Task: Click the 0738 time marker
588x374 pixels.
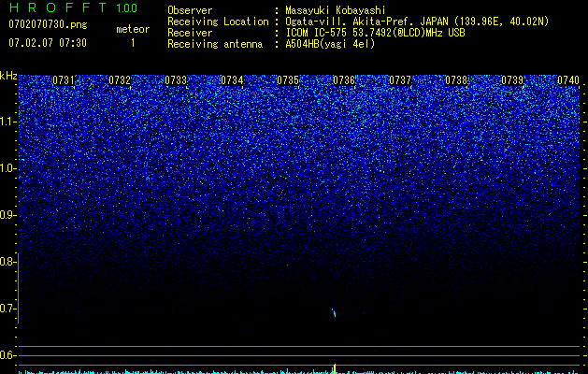Action: pos(456,80)
